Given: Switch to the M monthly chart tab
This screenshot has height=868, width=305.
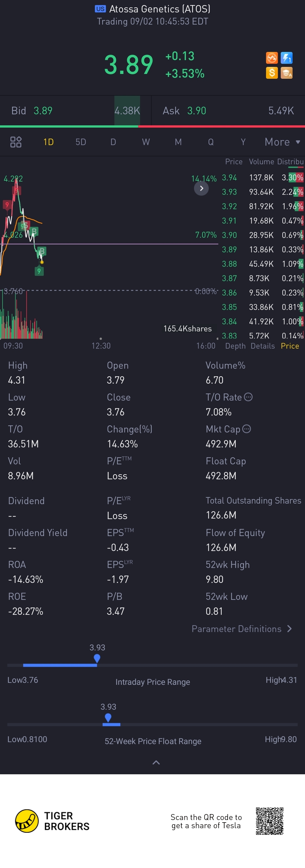Looking at the screenshot, I should (x=178, y=142).
